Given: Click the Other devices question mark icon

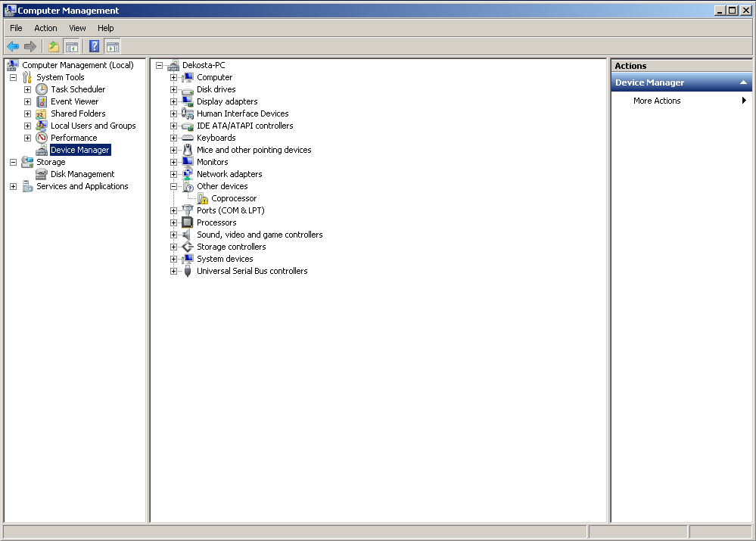Looking at the screenshot, I should pos(188,186).
